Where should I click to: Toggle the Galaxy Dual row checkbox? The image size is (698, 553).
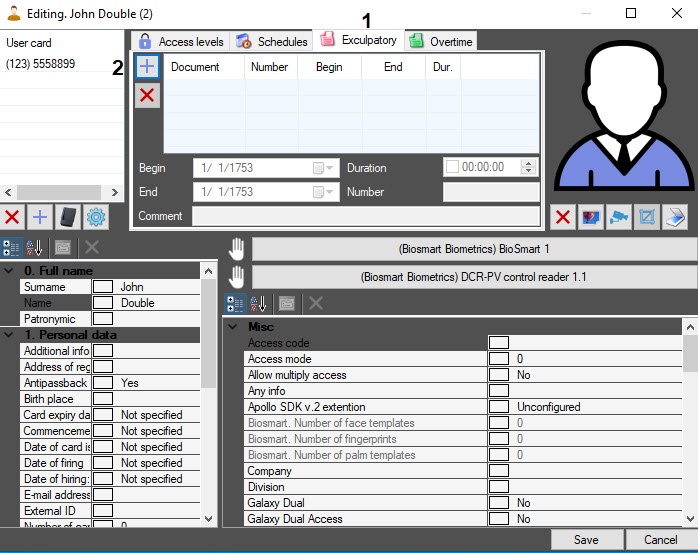point(499,503)
